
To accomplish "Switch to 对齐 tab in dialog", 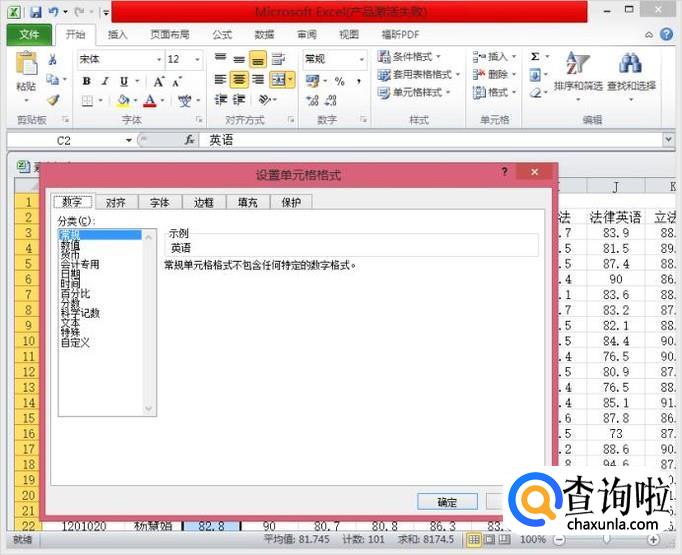I will 116,202.
